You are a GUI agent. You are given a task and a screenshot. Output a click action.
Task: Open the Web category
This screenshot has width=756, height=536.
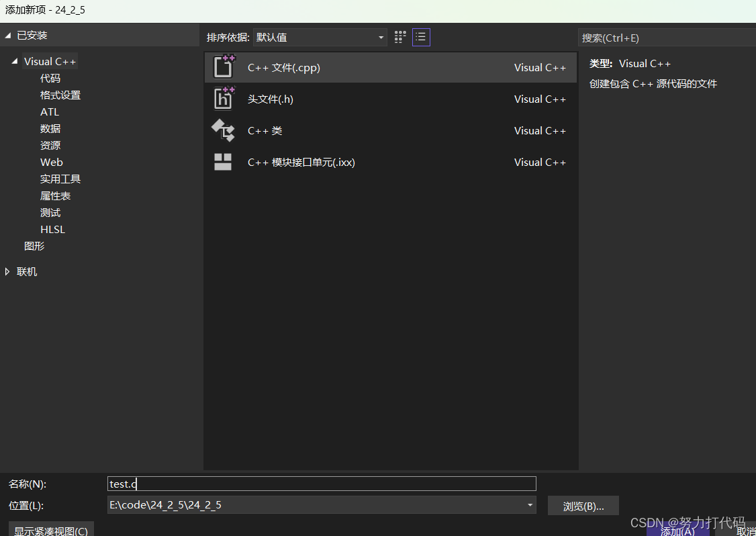pos(52,162)
